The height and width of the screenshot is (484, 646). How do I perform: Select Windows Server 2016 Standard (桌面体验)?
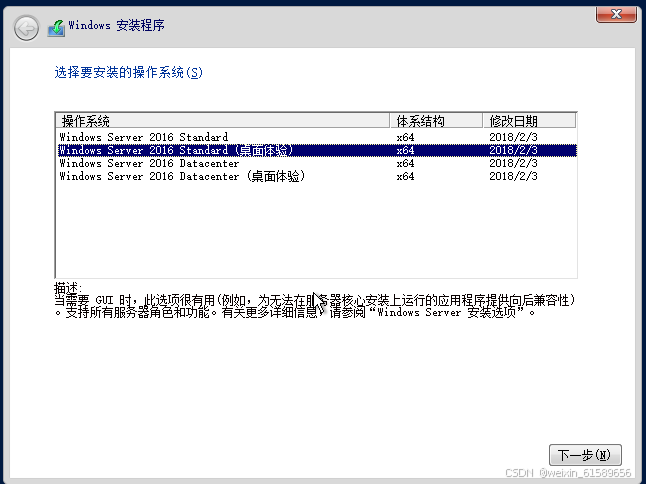click(316, 150)
